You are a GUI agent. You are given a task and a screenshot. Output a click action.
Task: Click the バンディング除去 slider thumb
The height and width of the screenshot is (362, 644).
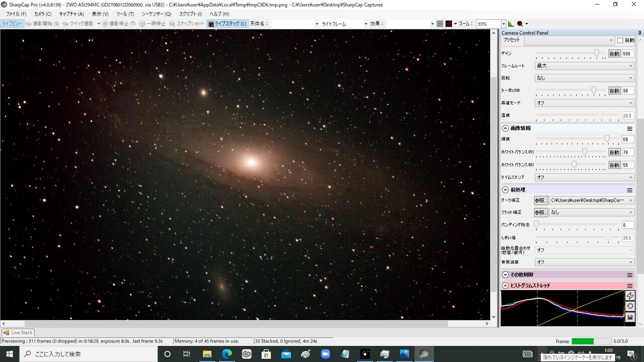[x=536, y=224]
